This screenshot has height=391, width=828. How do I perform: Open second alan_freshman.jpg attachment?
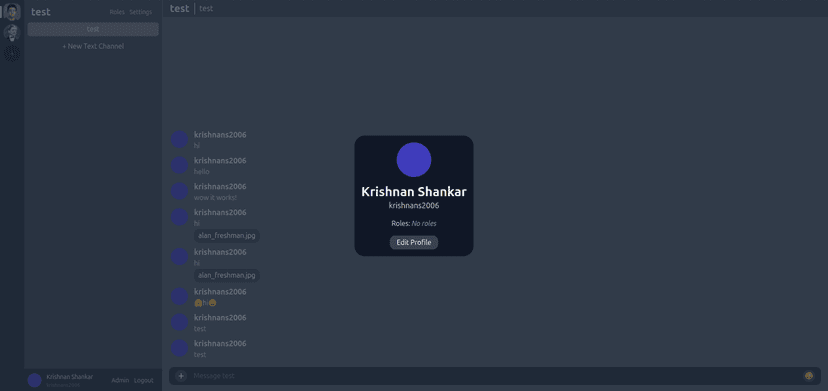click(x=227, y=275)
